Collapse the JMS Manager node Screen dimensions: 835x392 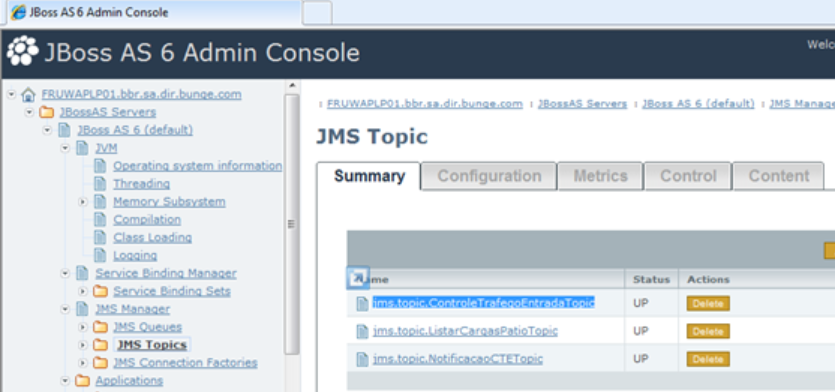[65, 309]
